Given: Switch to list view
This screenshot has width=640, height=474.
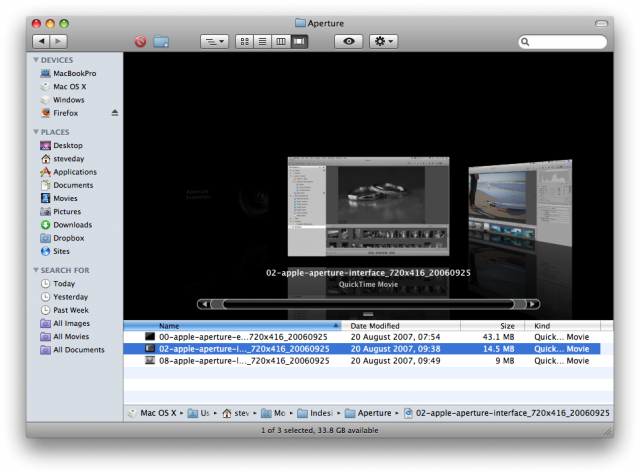Looking at the screenshot, I should (262, 42).
